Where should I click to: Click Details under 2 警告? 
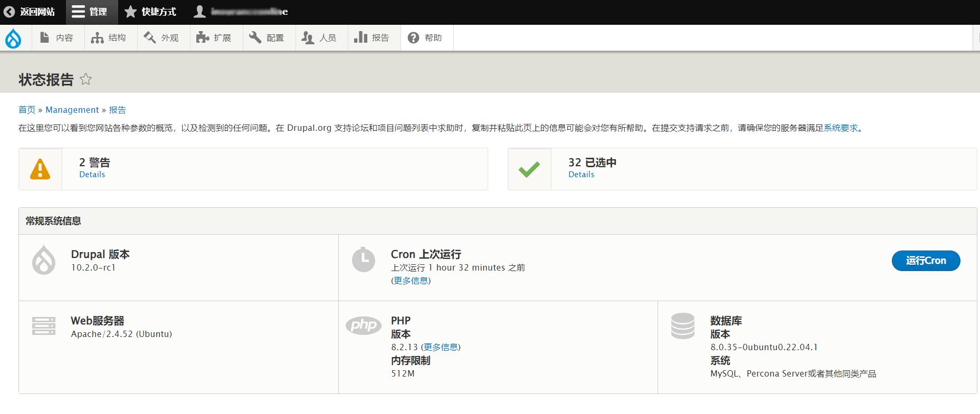(92, 175)
